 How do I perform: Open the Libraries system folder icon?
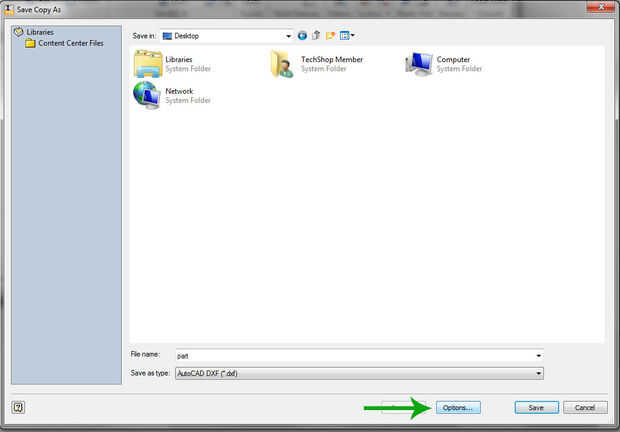148,63
